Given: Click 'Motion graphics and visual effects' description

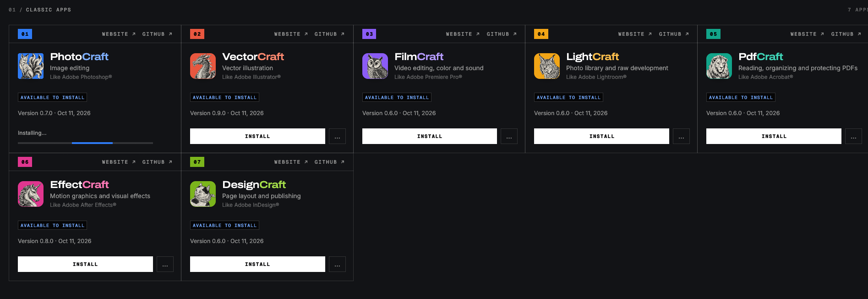Looking at the screenshot, I should [x=100, y=196].
